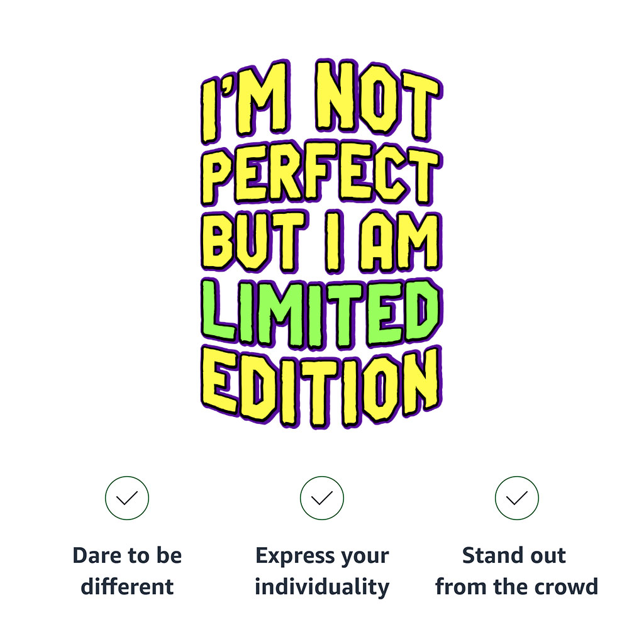This screenshot has width=644, height=644.
Task: Click the 'Dare to be different' text
Action: pos(127,571)
